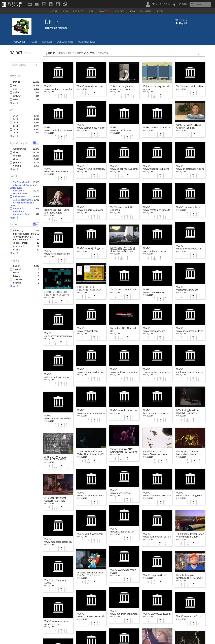Screen dimensions: 215x644
Task: Click the DKL3 profile avatar image
Action: tap(22, 27)
